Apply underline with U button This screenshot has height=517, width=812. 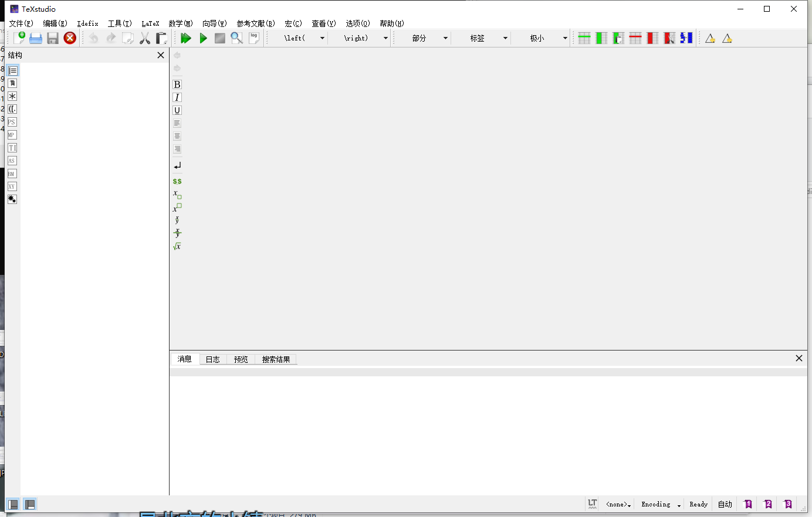tap(177, 110)
